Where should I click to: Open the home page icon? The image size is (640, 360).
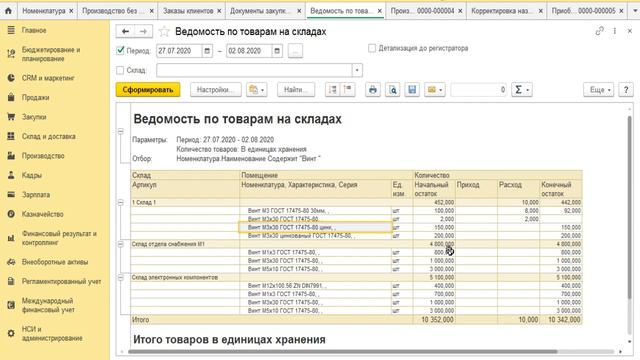9,11
